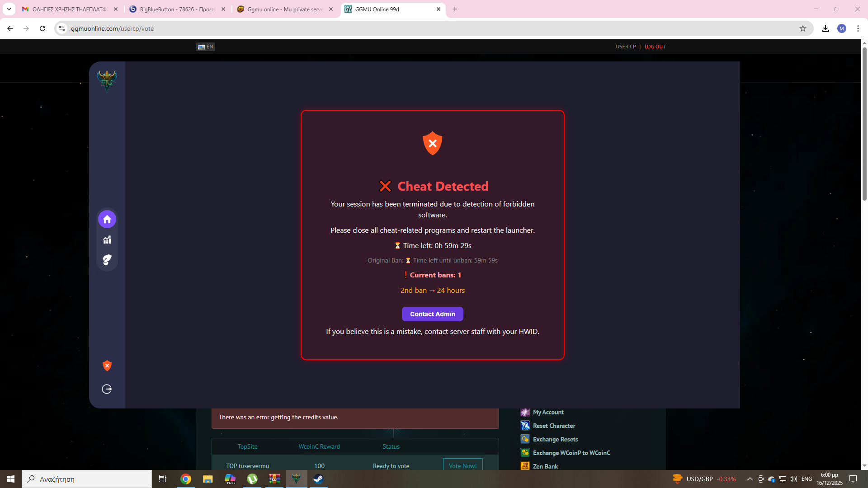Show hidden system tray icons chevron
The height and width of the screenshot is (488, 868).
[750, 479]
